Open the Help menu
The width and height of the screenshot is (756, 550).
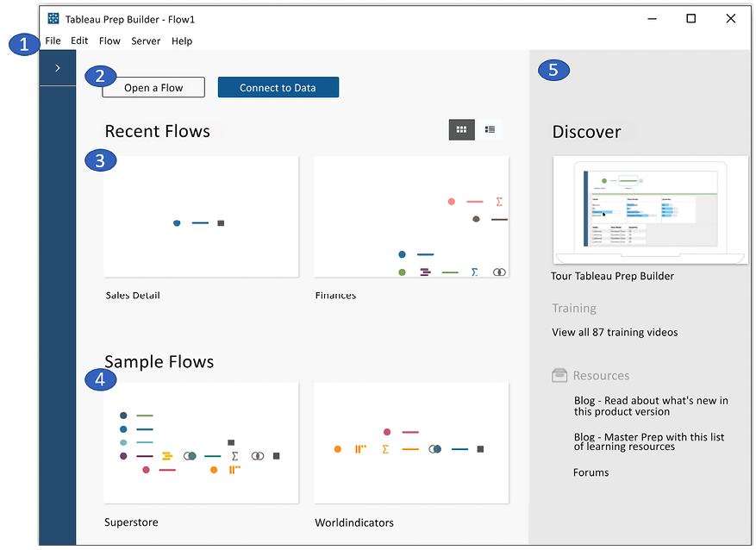pos(182,41)
